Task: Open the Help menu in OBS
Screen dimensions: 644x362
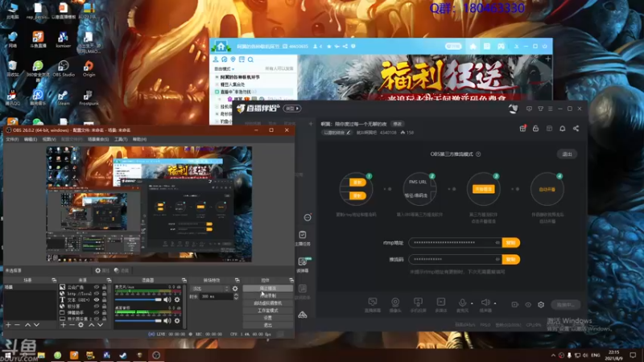Action: click(139, 139)
